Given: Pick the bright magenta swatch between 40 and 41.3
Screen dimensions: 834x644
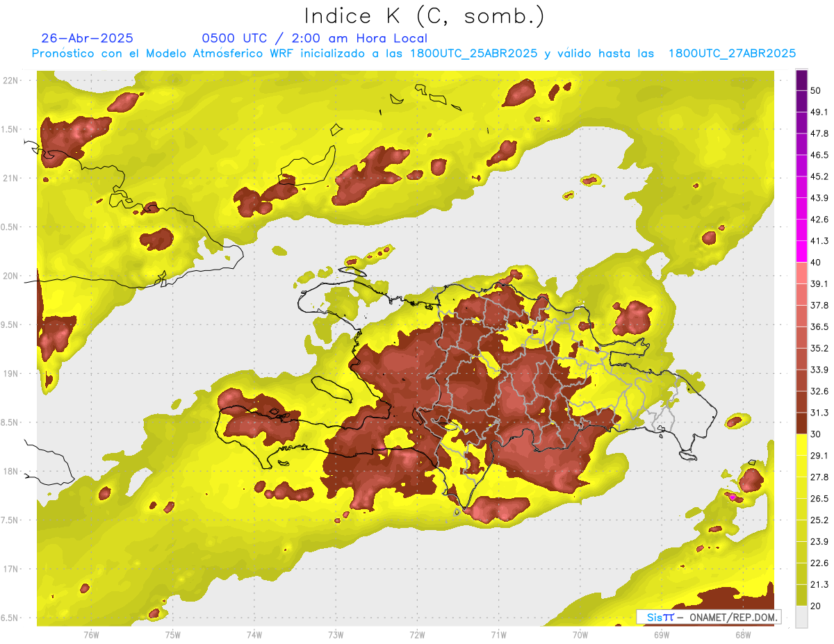Looking at the screenshot, I should point(801,252).
